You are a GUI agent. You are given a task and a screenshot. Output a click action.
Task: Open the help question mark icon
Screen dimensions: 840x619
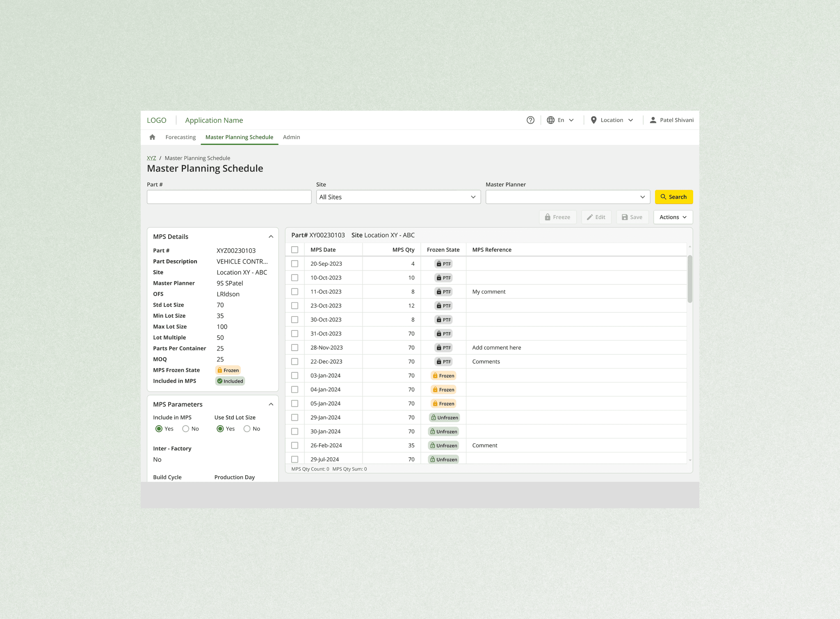[x=530, y=120]
